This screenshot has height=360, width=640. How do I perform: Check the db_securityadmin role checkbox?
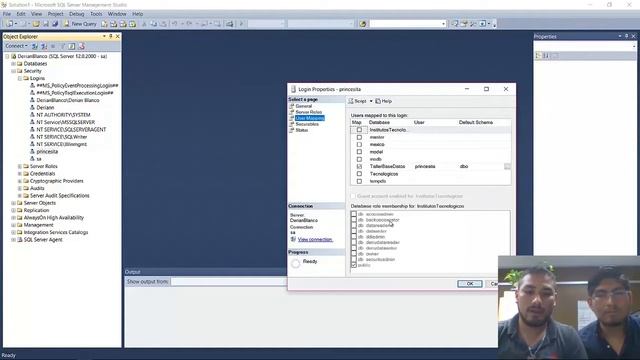tap(354, 260)
